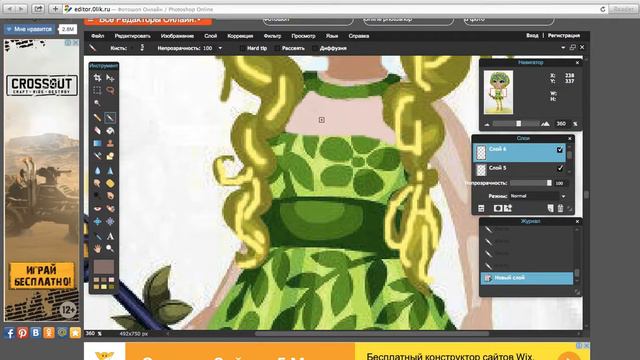Open the Слой menu
This screenshot has width=640, height=360.
click(x=211, y=36)
